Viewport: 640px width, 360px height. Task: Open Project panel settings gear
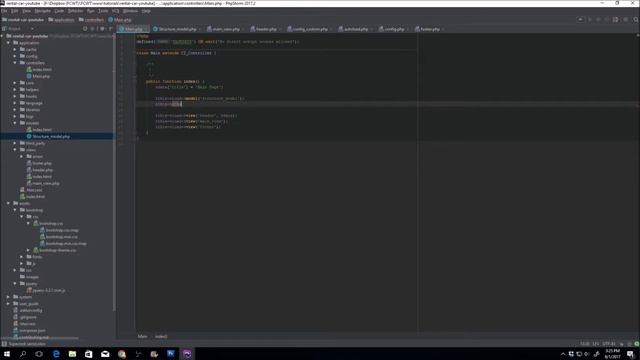(x=102, y=29)
